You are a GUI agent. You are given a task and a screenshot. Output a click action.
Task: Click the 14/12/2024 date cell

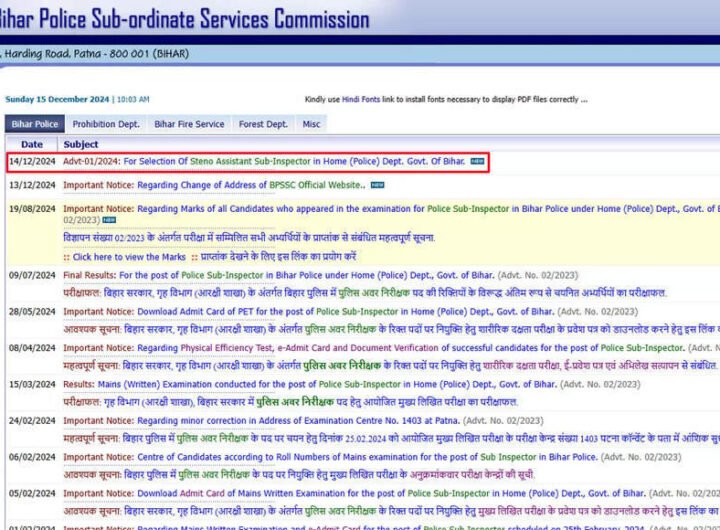(x=32, y=161)
